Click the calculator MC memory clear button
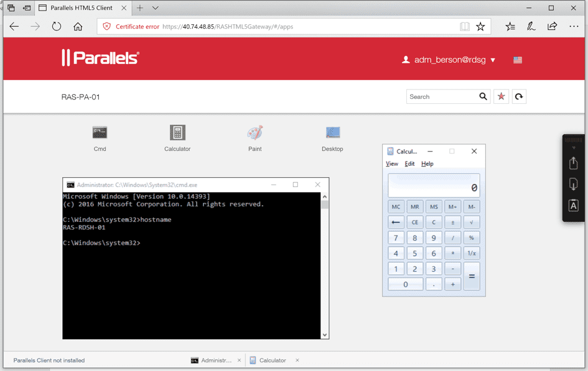 396,207
